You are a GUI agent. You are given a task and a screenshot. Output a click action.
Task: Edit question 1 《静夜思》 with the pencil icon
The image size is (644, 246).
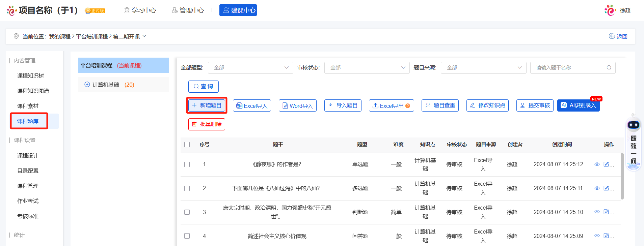click(606, 164)
